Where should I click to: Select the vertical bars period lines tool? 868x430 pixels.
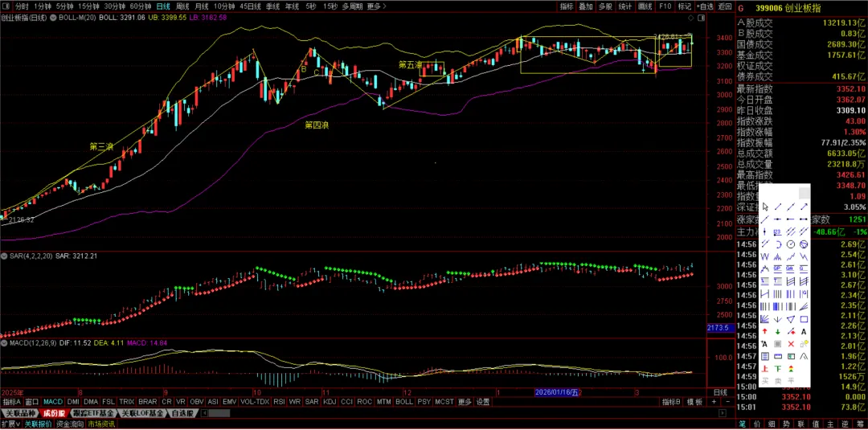(778, 293)
